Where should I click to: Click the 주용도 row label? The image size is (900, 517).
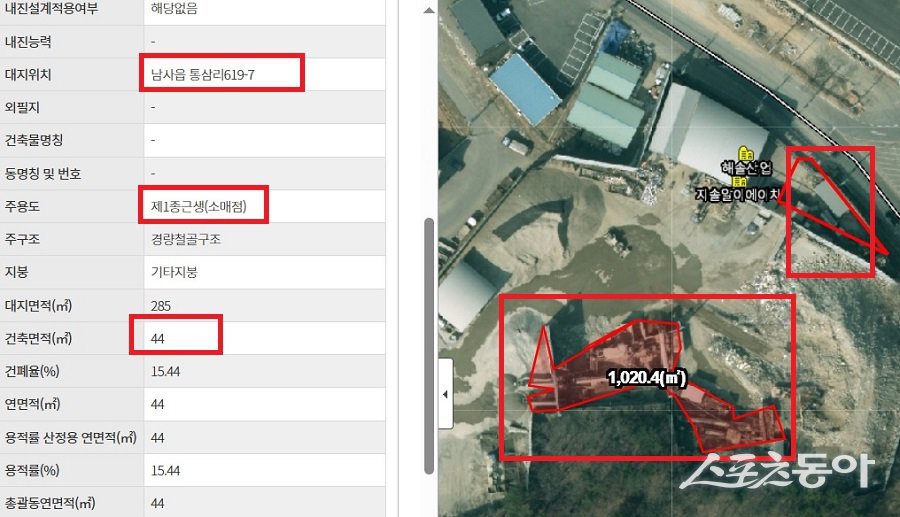(x=22, y=206)
